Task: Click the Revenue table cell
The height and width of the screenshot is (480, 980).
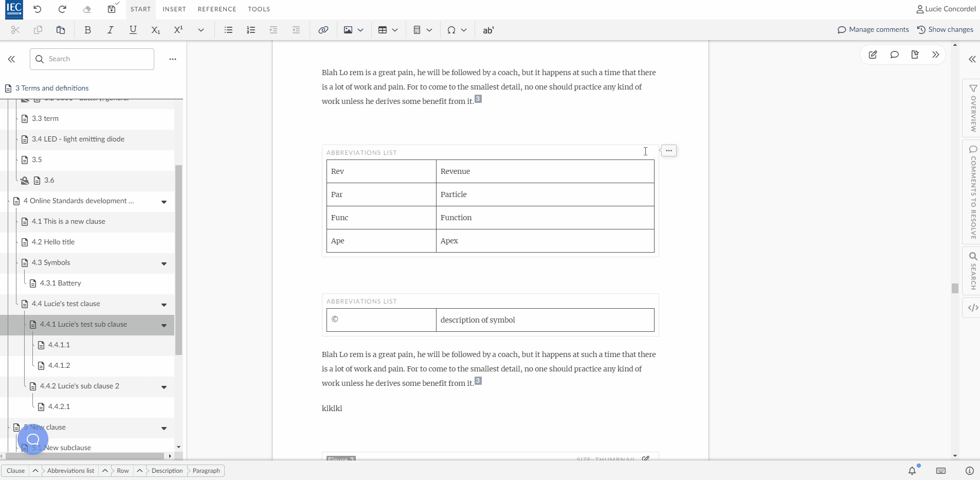Action: [545, 171]
